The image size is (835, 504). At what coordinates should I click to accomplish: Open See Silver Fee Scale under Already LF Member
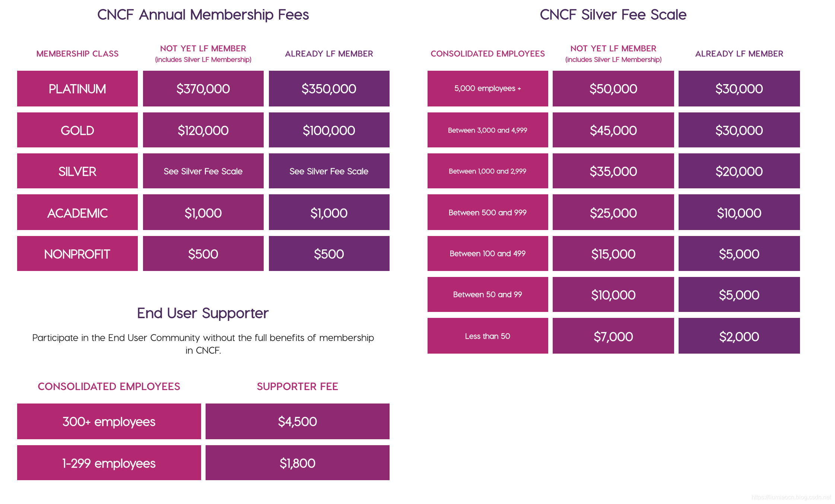pos(329,171)
